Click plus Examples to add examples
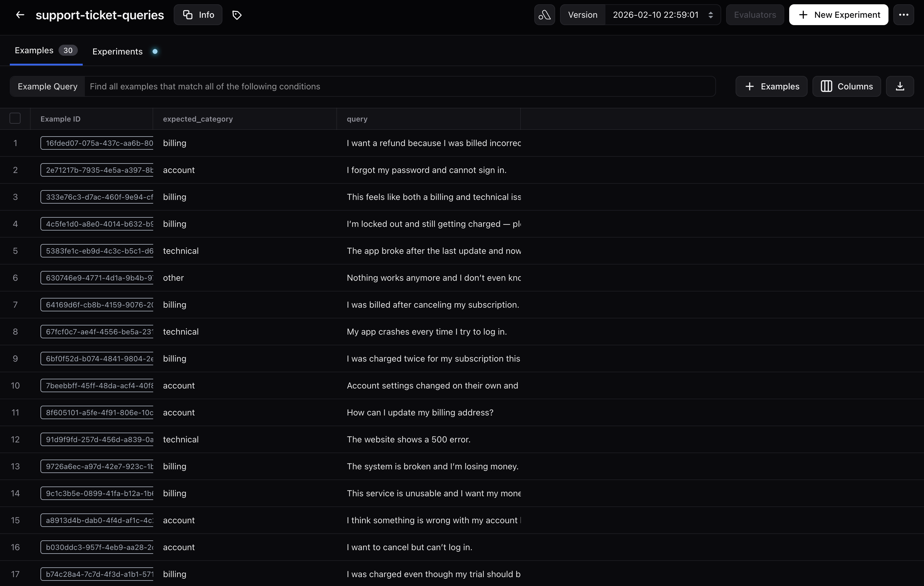This screenshot has height=586, width=924. 771,86
